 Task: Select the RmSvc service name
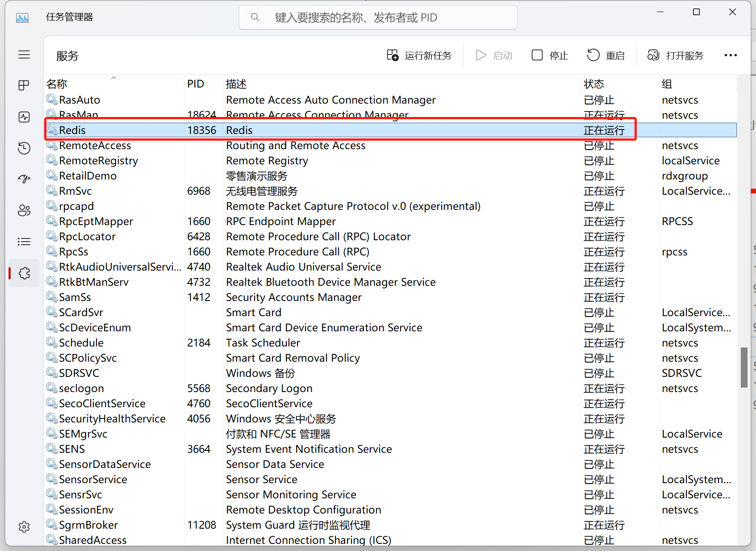click(x=75, y=191)
